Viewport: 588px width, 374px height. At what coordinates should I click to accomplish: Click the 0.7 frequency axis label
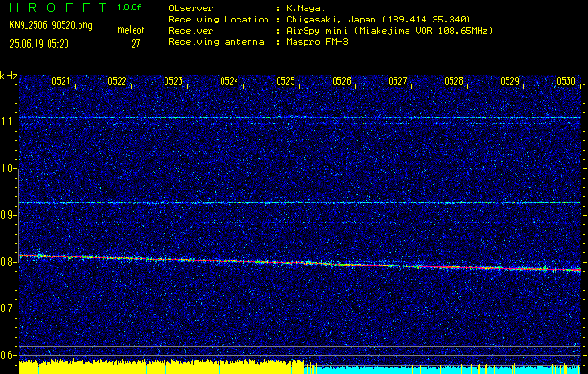click(x=7, y=309)
